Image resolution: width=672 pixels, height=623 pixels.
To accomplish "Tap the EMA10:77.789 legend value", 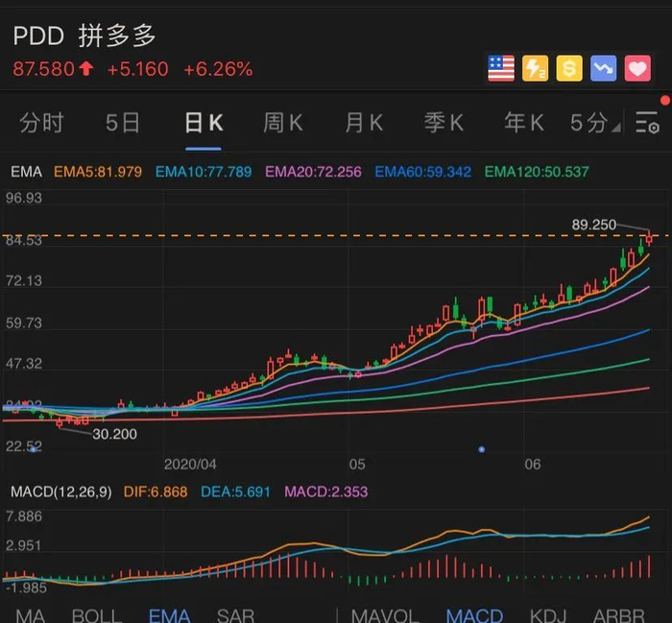I will pos(204,172).
